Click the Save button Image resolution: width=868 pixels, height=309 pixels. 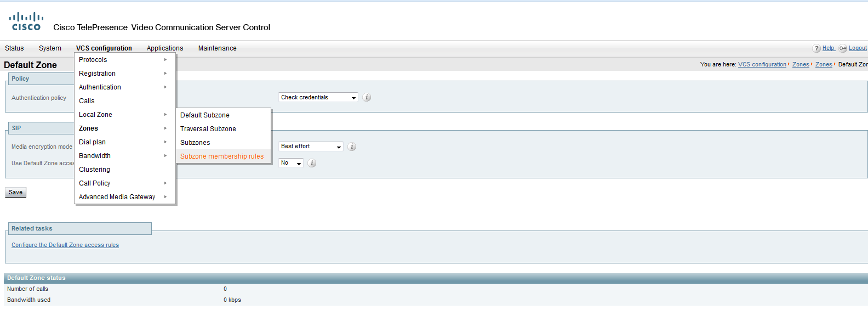pos(15,193)
